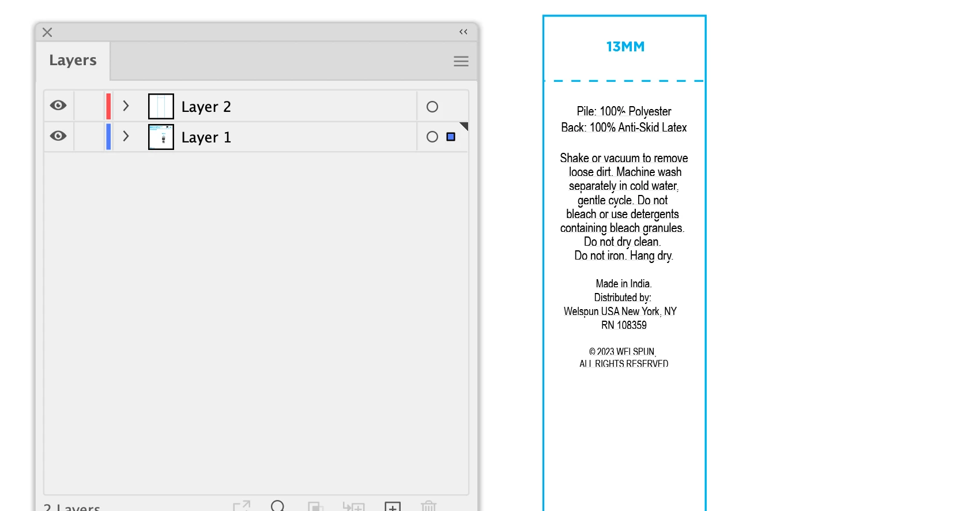Screen dimensions: 980x511
Task: Close the Layers panel
Action: click(47, 32)
